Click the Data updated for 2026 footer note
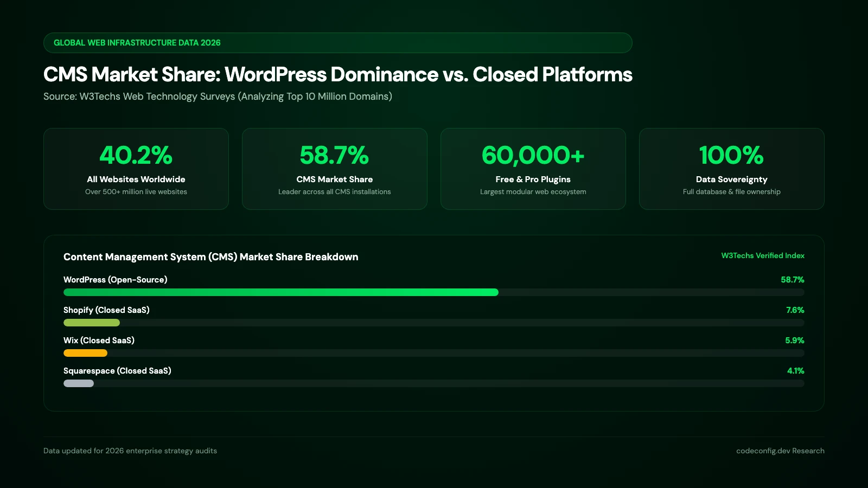Screen dimensions: 868x488 [x=130, y=451]
